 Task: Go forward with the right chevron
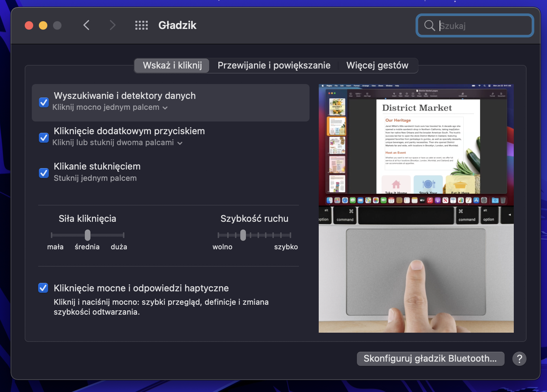click(112, 25)
